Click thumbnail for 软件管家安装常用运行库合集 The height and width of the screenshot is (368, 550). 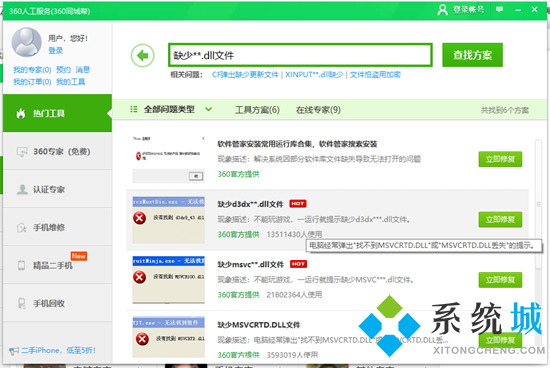pyautogui.click(x=168, y=159)
